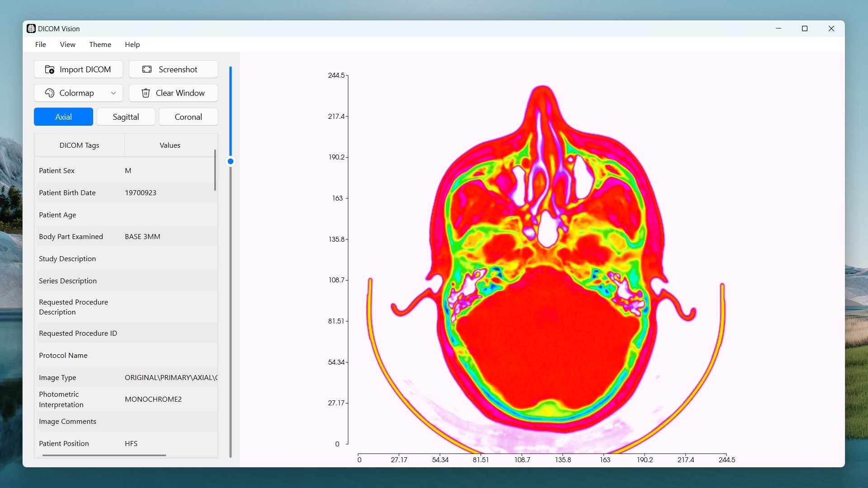Click the DICOM Vision app logo
The image size is (868, 488).
pyautogui.click(x=31, y=28)
